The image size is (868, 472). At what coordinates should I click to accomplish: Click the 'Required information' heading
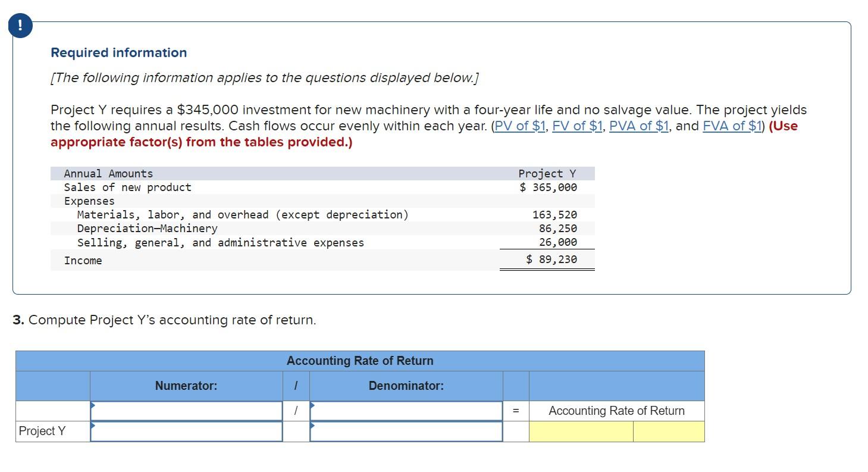119,52
